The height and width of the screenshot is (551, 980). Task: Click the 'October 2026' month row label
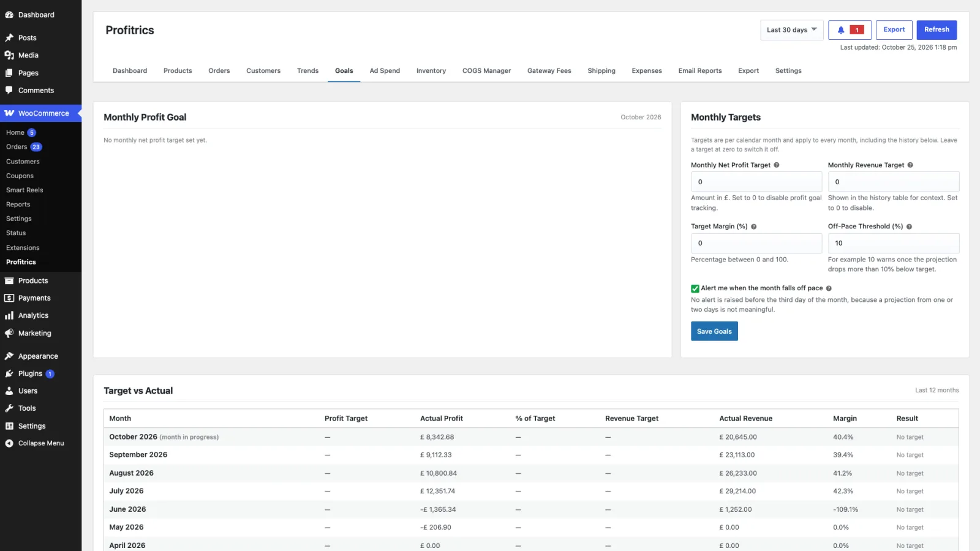[134, 437]
